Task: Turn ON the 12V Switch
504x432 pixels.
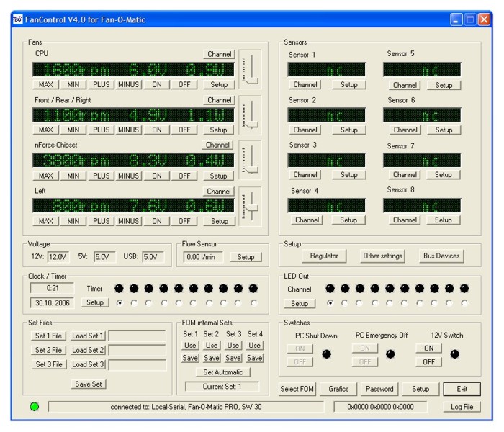Action: (428, 348)
